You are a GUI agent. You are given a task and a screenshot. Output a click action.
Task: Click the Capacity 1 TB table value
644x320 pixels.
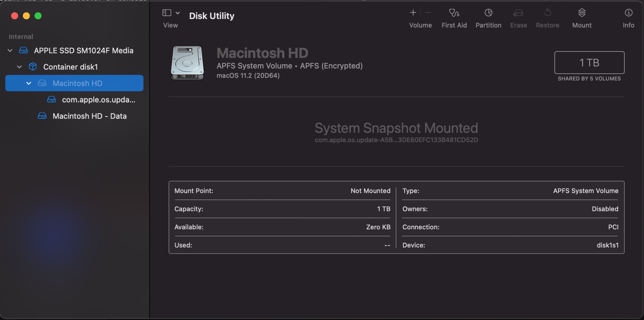pos(384,209)
